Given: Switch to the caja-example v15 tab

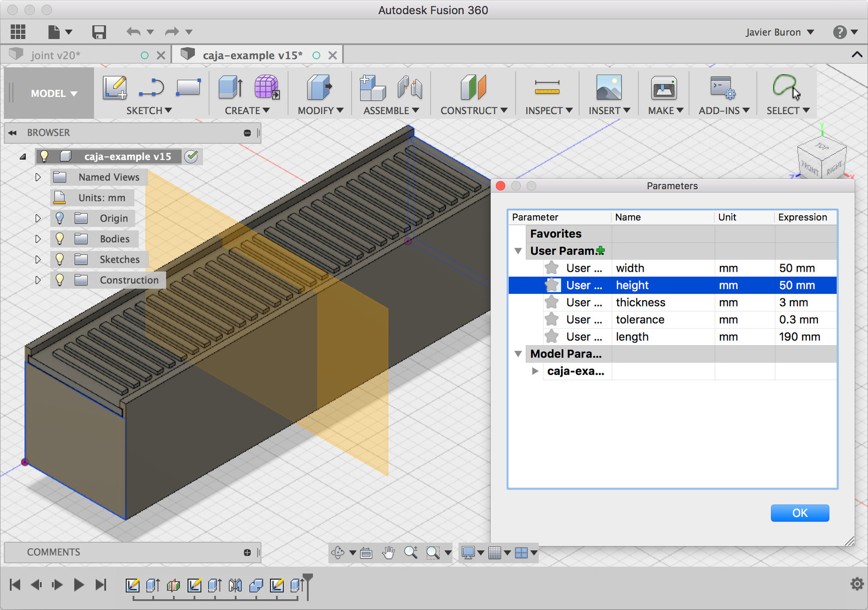Looking at the screenshot, I should click(x=252, y=55).
